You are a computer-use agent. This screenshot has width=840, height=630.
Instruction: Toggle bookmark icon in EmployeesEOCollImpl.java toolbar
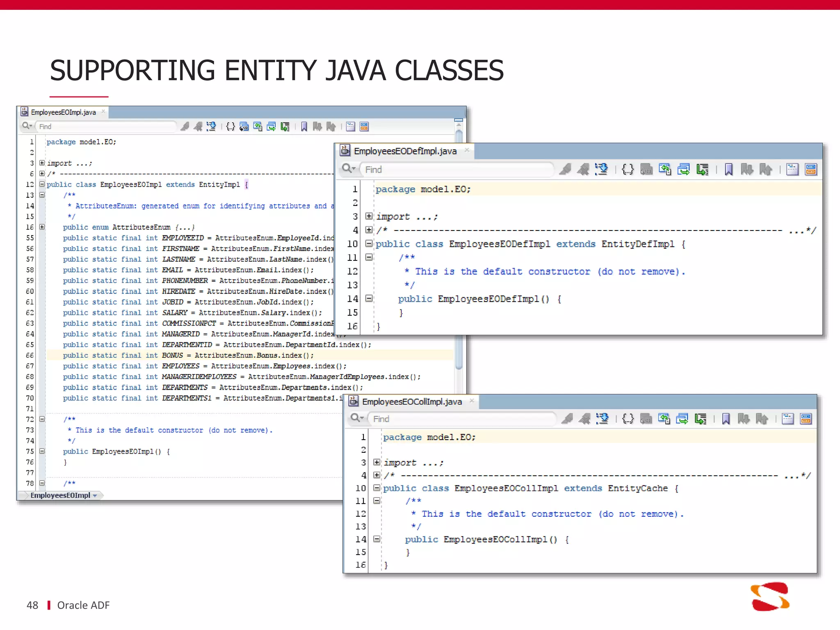click(x=726, y=418)
